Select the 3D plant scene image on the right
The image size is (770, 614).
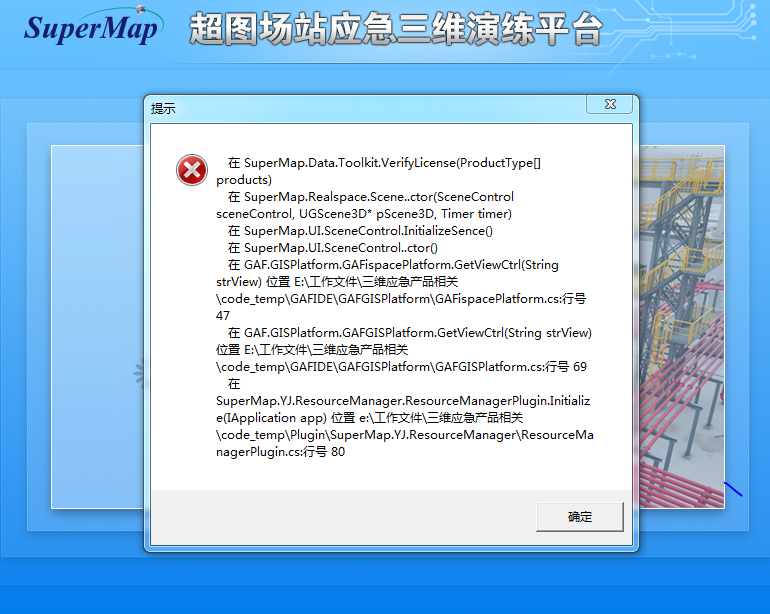682,327
